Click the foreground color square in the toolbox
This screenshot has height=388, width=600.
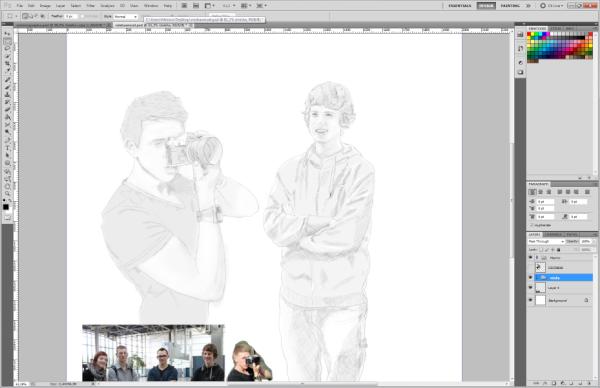(6, 207)
